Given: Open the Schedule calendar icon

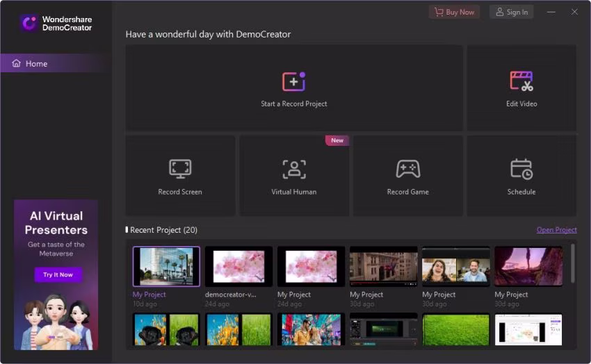Looking at the screenshot, I should tap(521, 169).
